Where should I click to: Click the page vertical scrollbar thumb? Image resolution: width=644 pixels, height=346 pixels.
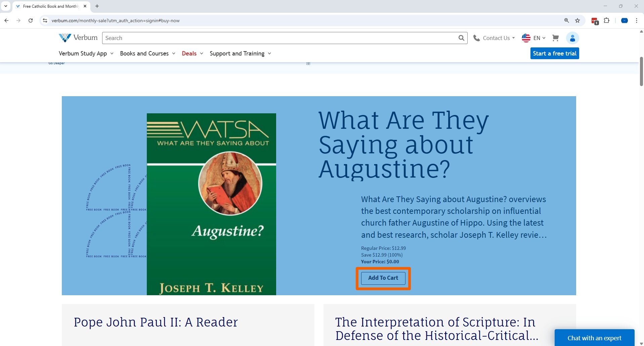pos(641,71)
